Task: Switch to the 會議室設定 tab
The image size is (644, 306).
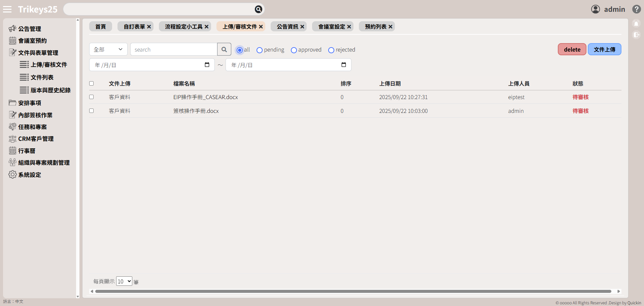Action: 331,27
